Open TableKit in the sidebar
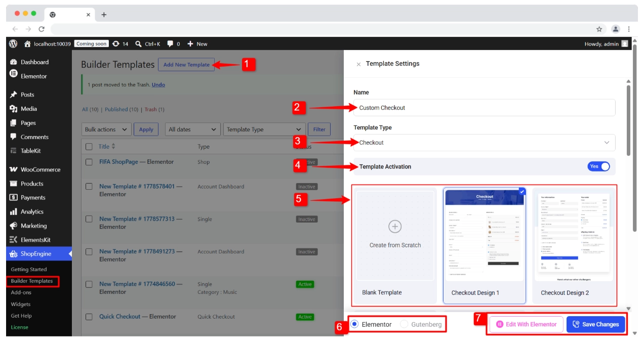The image size is (644, 343). 31,151
